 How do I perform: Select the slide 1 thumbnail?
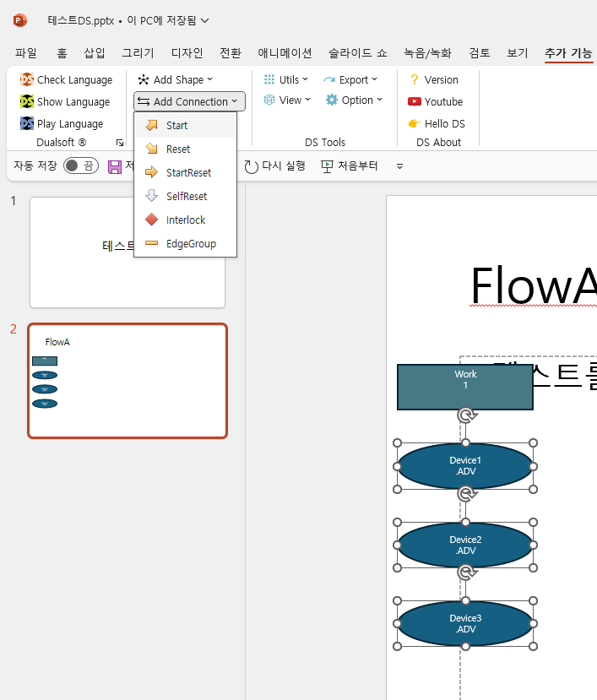(x=128, y=252)
